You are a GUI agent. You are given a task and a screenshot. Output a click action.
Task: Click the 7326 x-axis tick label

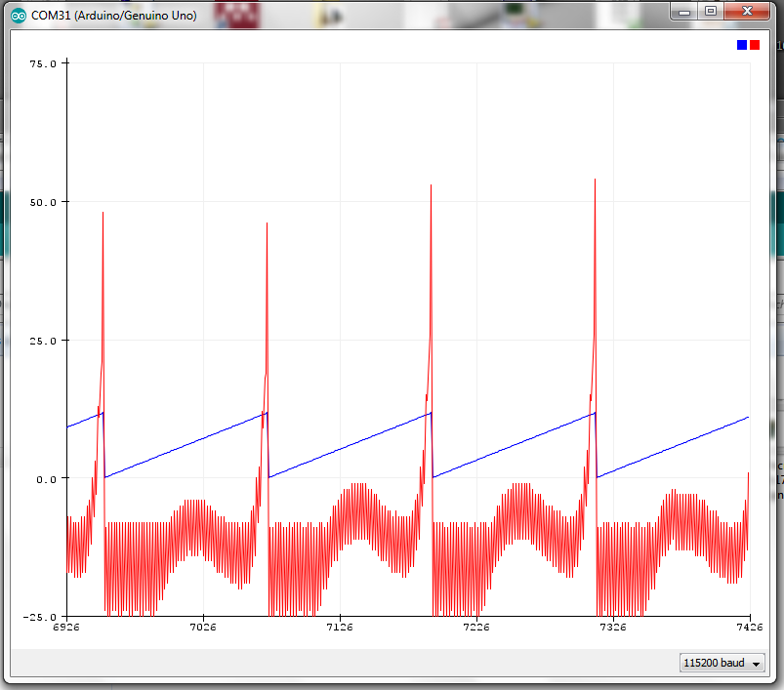click(x=613, y=630)
